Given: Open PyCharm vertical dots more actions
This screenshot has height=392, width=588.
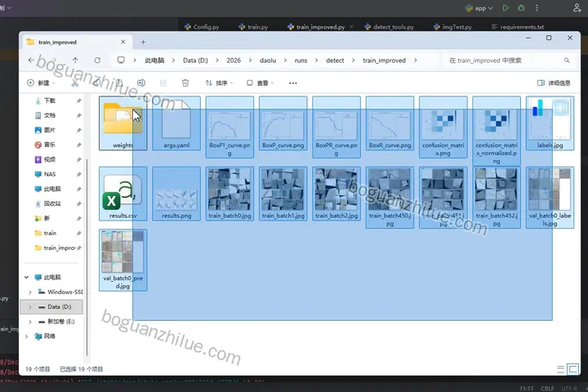Looking at the screenshot, I should tap(537, 8).
